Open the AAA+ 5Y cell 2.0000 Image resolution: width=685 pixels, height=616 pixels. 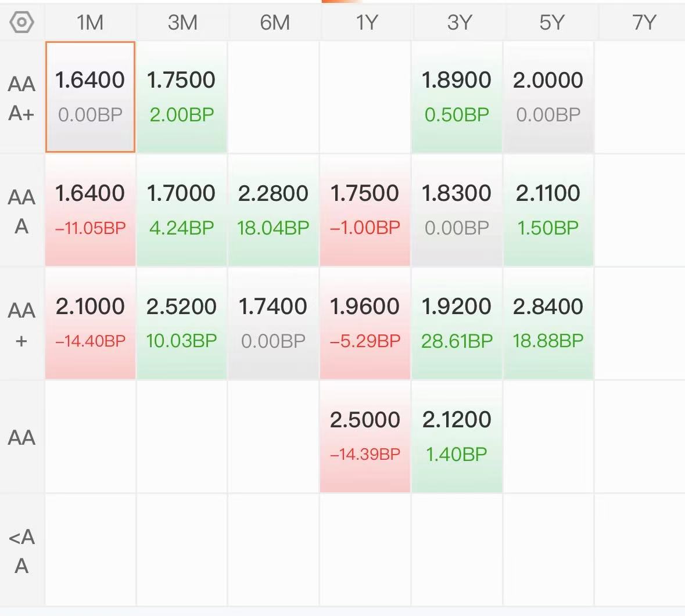pos(548,96)
